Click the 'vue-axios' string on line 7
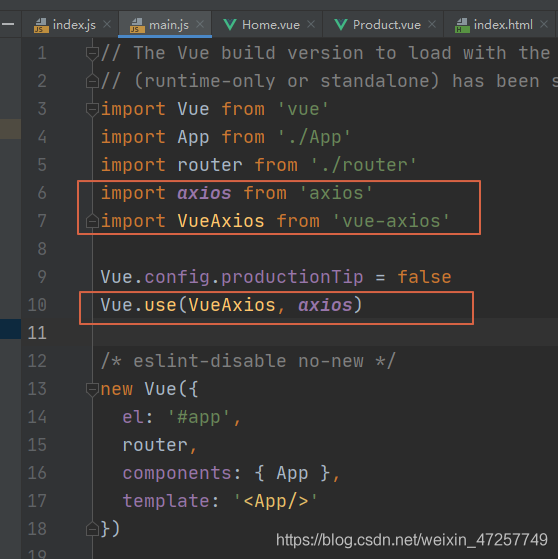Viewport: 558px width, 559px height. [x=391, y=221]
